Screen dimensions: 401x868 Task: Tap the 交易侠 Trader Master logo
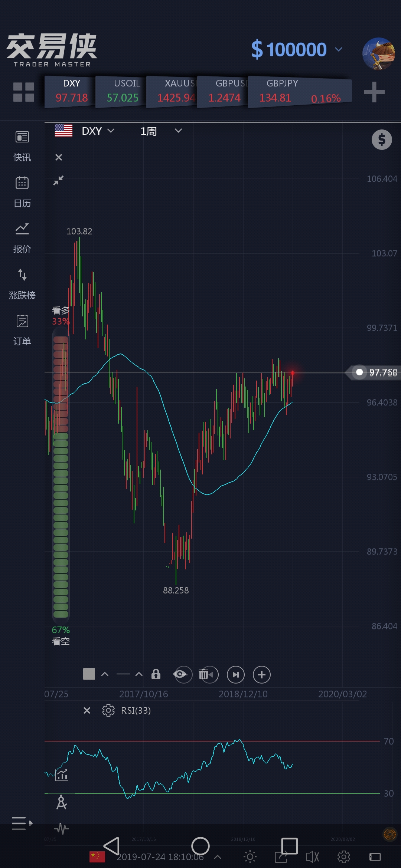[x=52, y=50]
